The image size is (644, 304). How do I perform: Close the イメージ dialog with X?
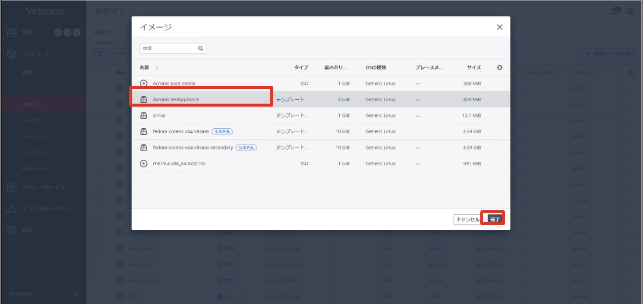tap(499, 28)
